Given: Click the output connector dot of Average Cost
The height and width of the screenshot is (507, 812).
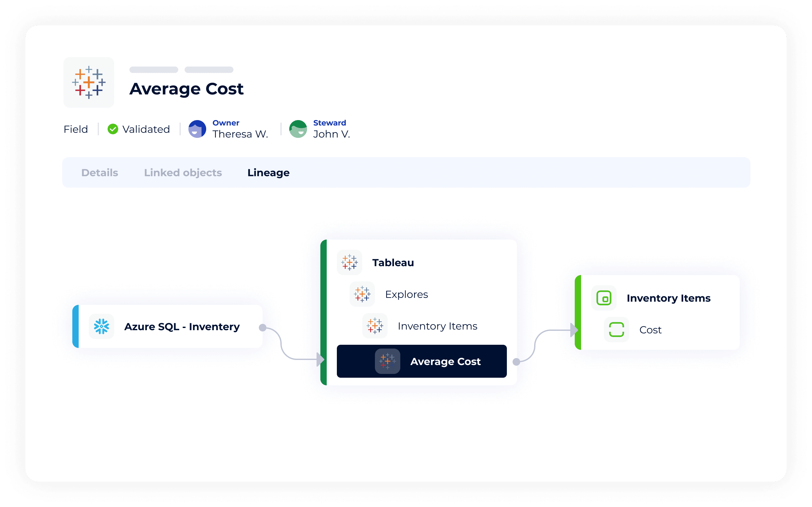Looking at the screenshot, I should click(516, 362).
